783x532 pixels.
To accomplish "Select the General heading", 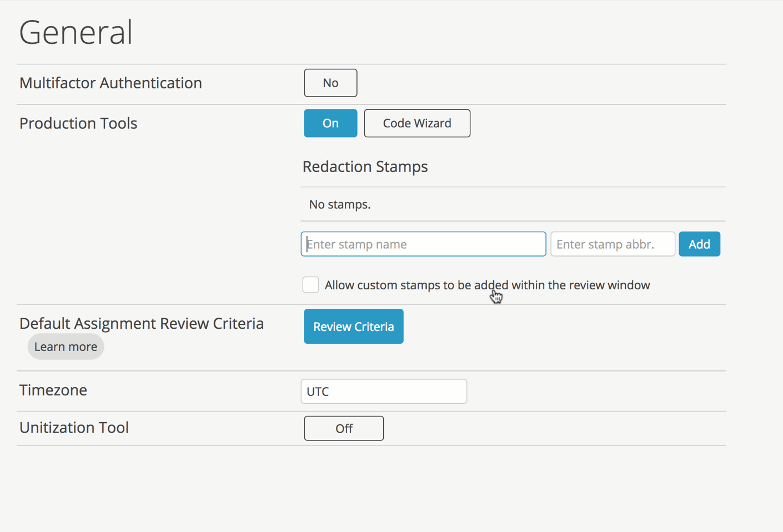I will [76, 32].
